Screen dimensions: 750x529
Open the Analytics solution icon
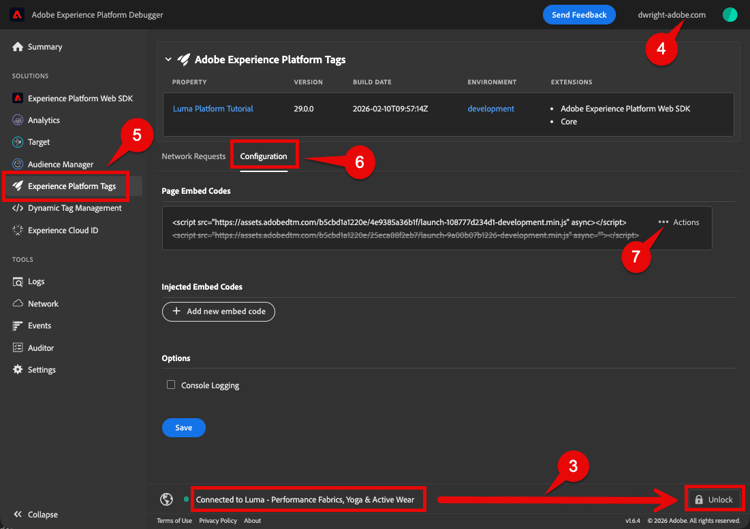click(x=18, y=120)
